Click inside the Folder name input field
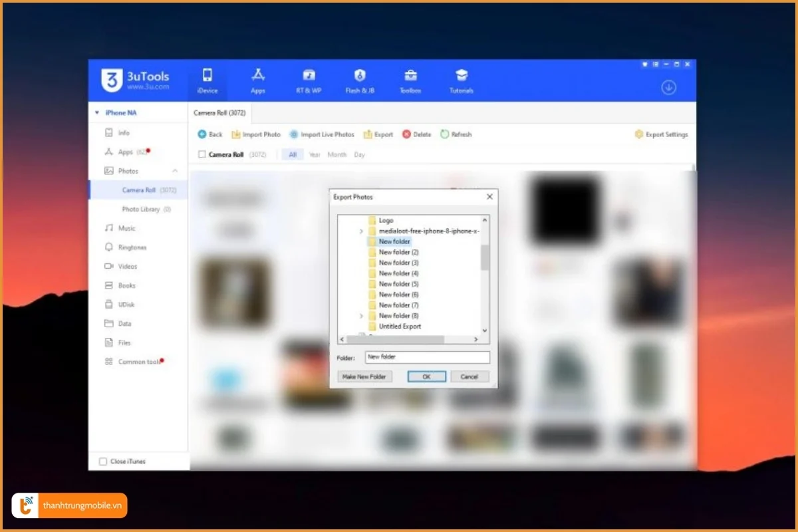The image size is (798, 532). (428, 357)
